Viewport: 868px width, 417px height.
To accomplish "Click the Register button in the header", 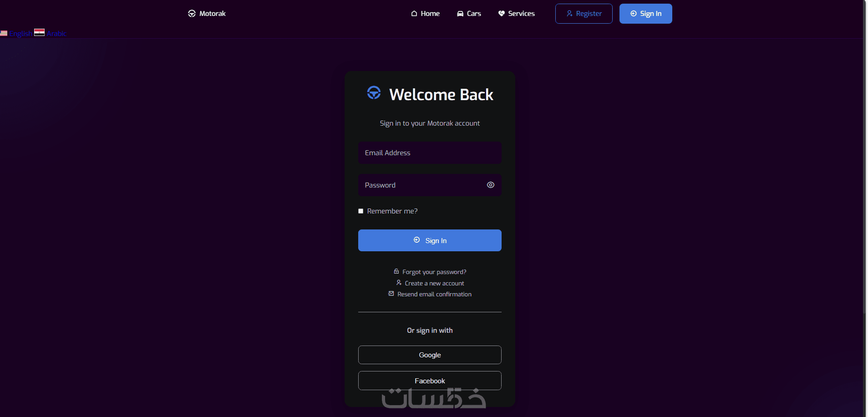I will (584, 14).
